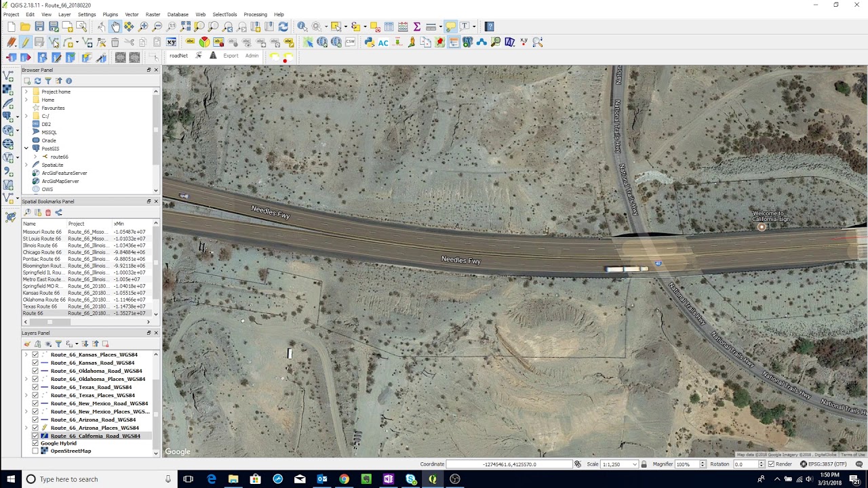
Task: Click the Add Filter icon in Browser Panel
Action: coord(47,81)
